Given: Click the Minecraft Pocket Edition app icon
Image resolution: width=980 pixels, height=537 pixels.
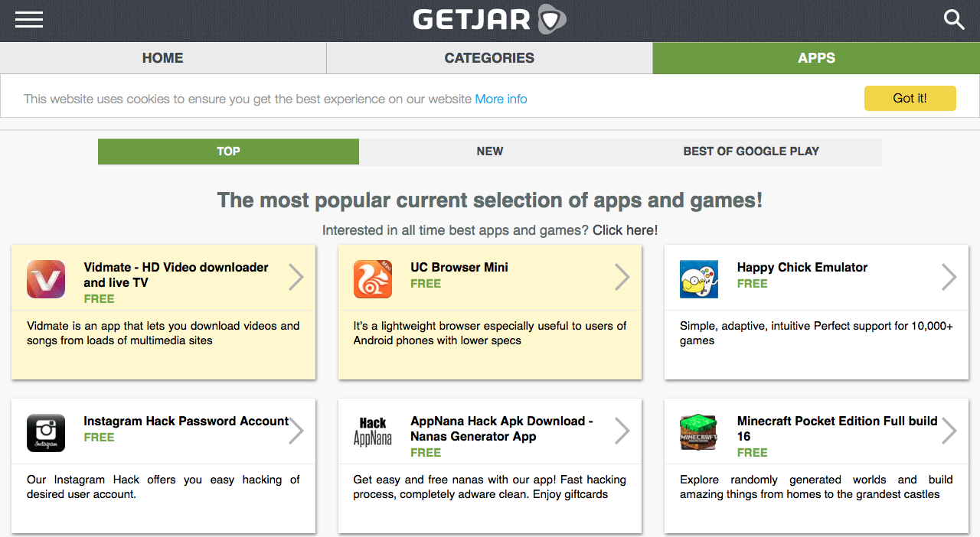Looking at the screenshot, I should [x=698, y=432].
